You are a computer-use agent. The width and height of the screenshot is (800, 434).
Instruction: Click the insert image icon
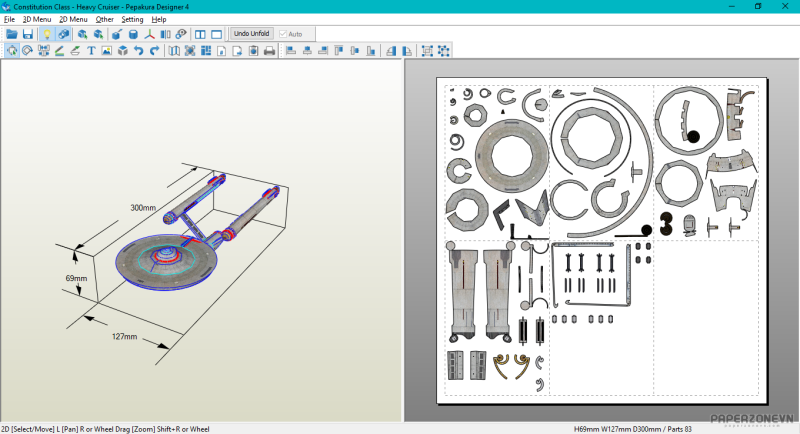[x=107, y=51]
